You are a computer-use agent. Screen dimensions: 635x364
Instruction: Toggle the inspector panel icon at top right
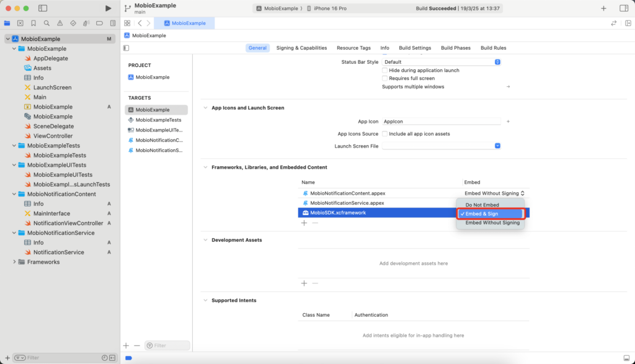click(x=623, y=8)
